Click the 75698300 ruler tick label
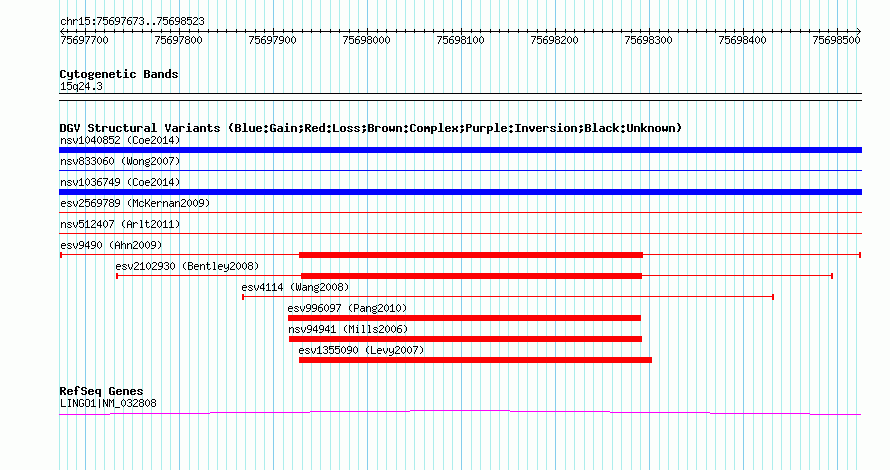 (x=648, y=40)
